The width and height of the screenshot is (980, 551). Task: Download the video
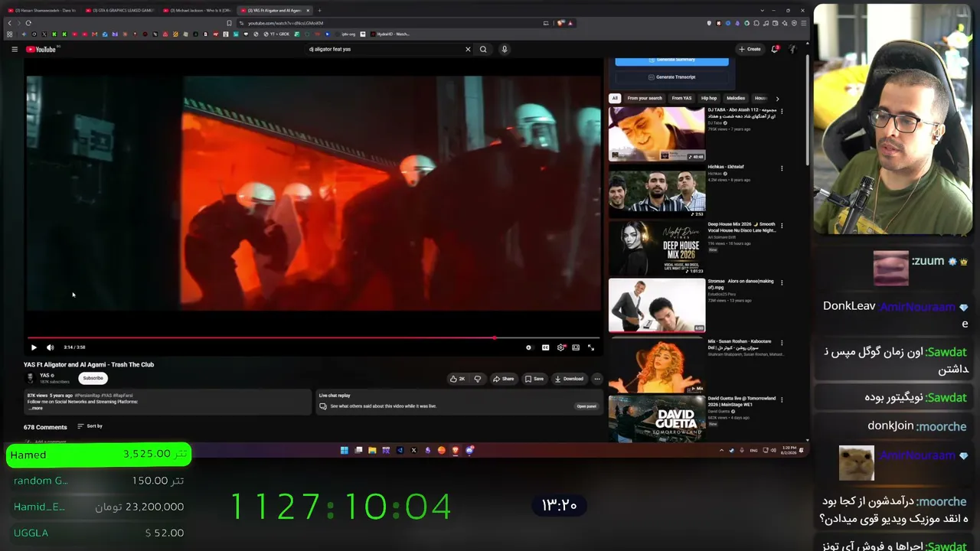click(570, 379)
